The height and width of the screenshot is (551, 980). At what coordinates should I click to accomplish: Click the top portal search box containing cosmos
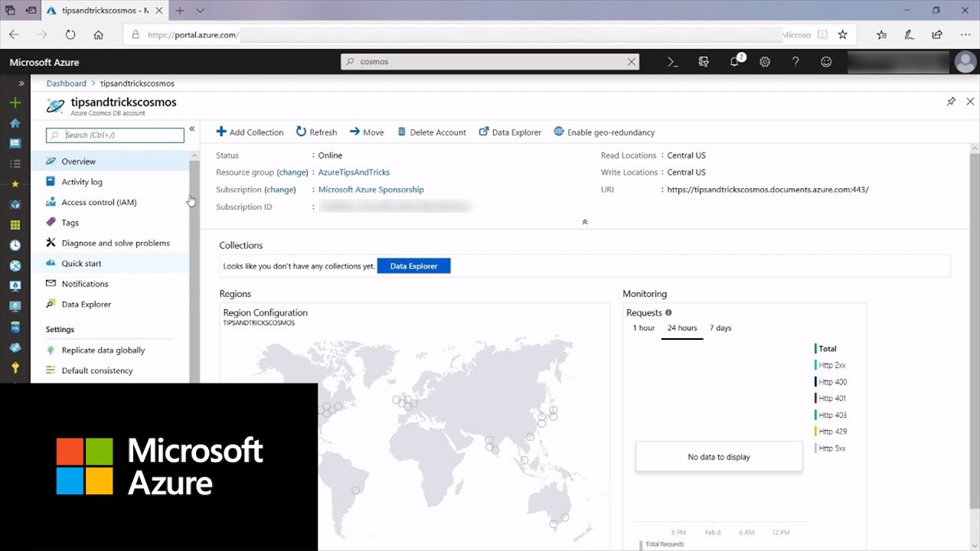[490, 62]
